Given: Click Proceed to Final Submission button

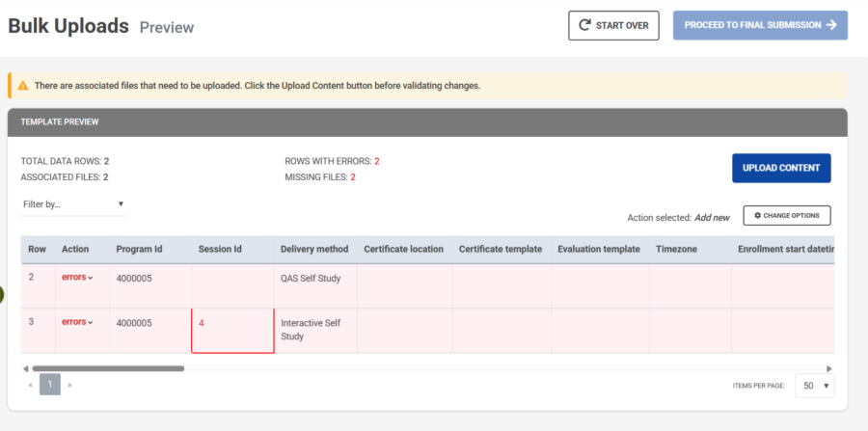Looking at the screenshot, I should click(760, 26).
